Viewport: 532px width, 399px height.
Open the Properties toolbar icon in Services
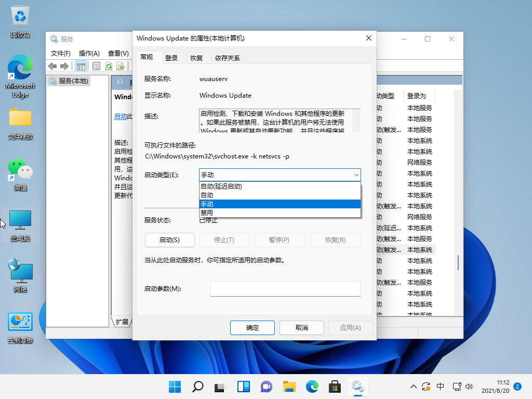96,66
